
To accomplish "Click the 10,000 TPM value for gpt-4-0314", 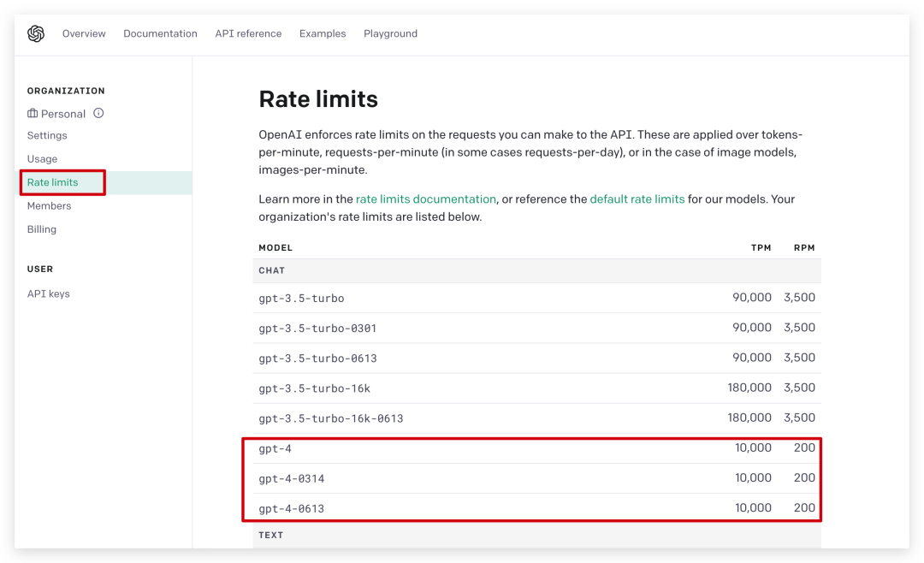I will 753,477.
